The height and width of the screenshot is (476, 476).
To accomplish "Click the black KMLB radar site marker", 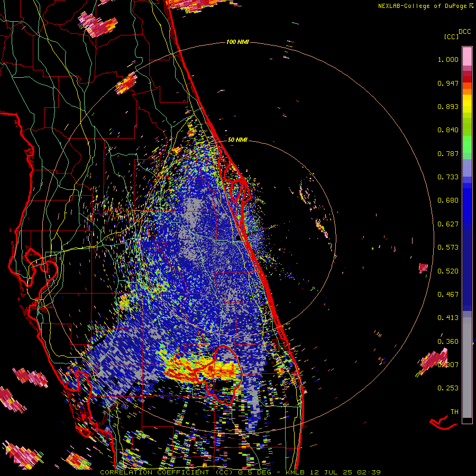I will (x=238, y=238).
